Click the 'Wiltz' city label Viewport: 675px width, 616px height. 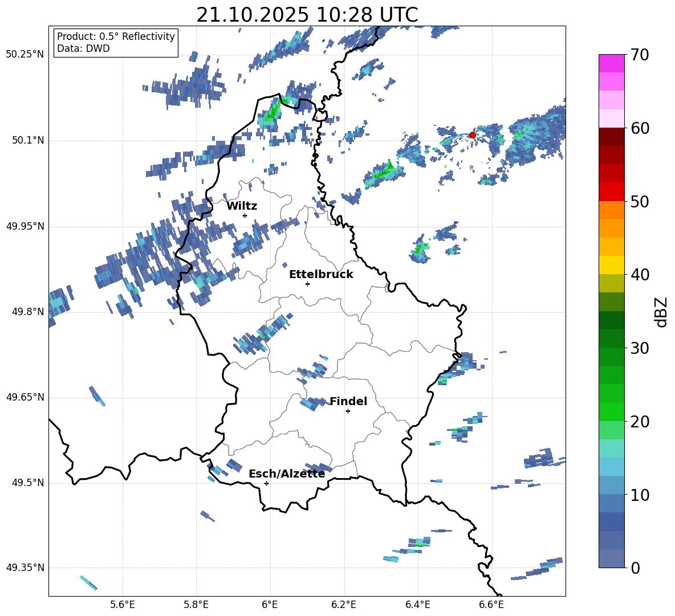(x=242, y=206)
